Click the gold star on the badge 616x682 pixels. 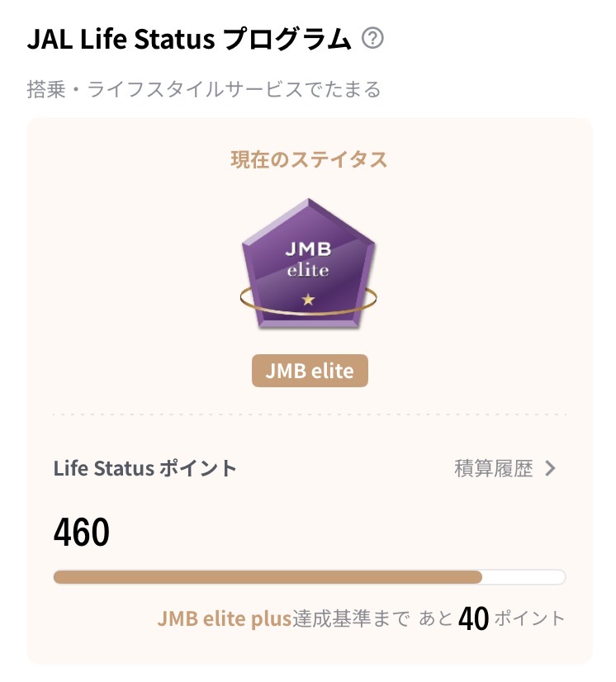[x=308, y=300]
